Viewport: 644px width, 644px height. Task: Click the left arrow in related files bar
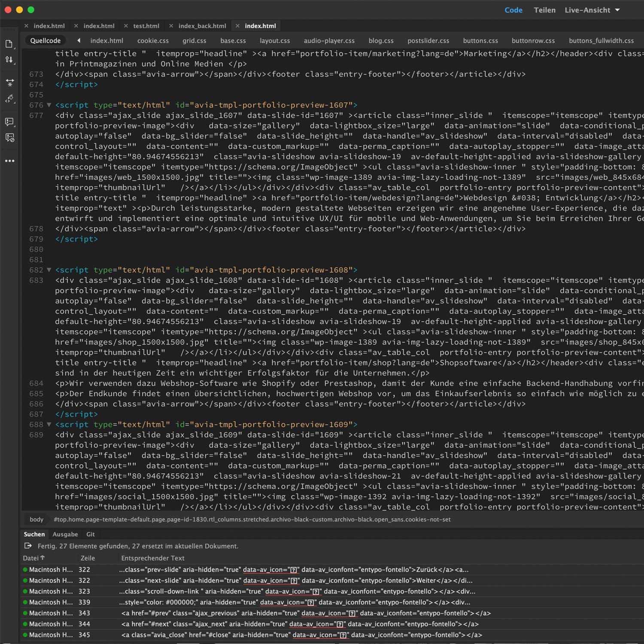(79, 40)
